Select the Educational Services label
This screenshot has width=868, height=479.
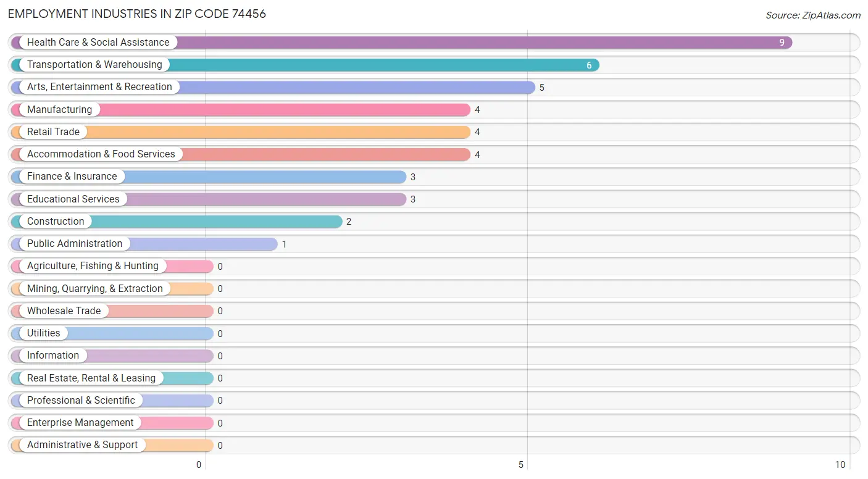73,199
